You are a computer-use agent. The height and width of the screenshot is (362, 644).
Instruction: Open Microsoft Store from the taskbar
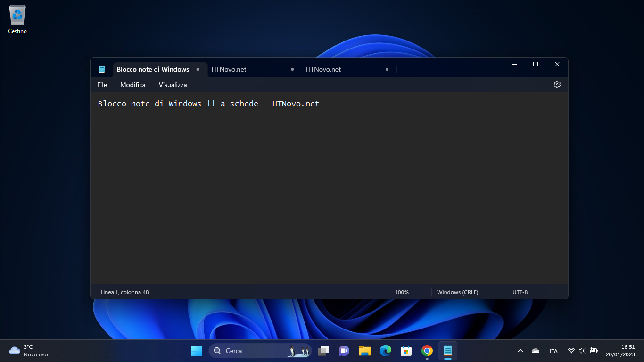point(406,351)
